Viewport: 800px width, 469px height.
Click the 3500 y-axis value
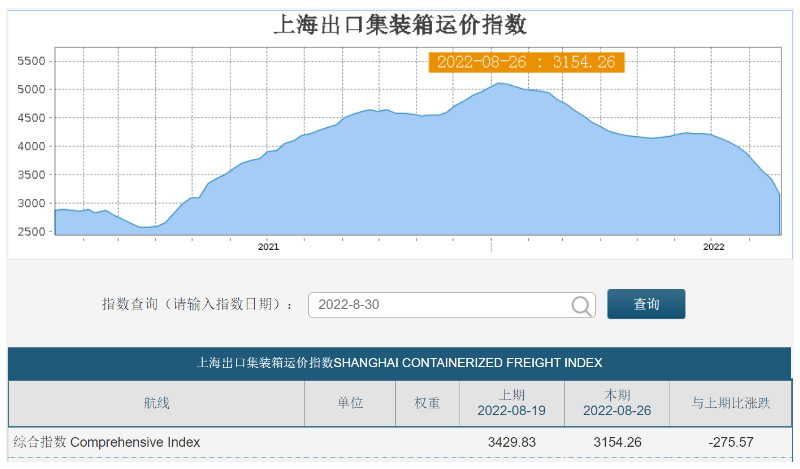point(31,175)
